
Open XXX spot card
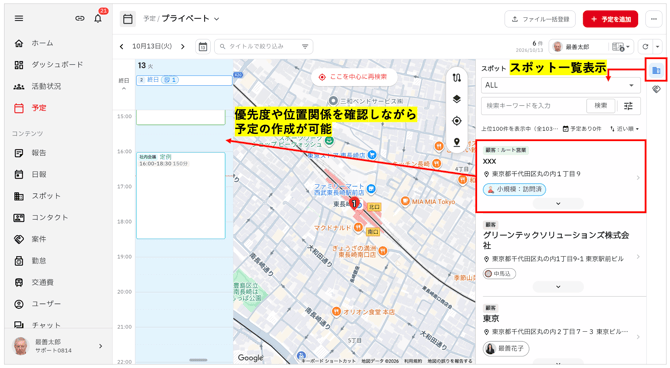[x=560, y=176]
